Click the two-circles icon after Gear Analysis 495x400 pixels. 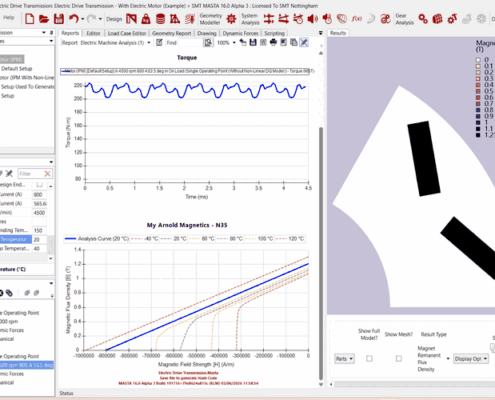tap(423, 19)
